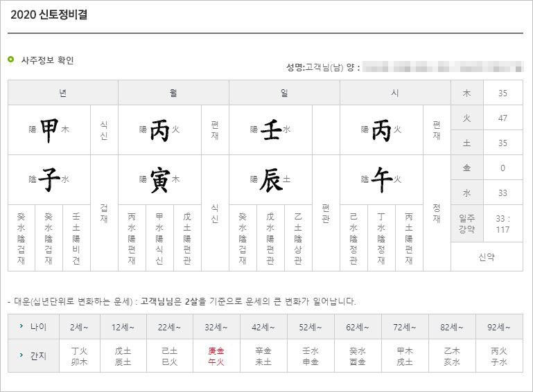Click the 火 element value 47
This screenshot has height=392, width=533.
pos(503,118)
